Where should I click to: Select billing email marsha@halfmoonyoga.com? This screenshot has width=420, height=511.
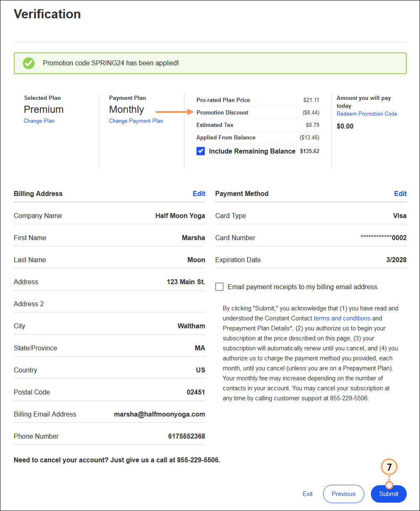[159, 414]
